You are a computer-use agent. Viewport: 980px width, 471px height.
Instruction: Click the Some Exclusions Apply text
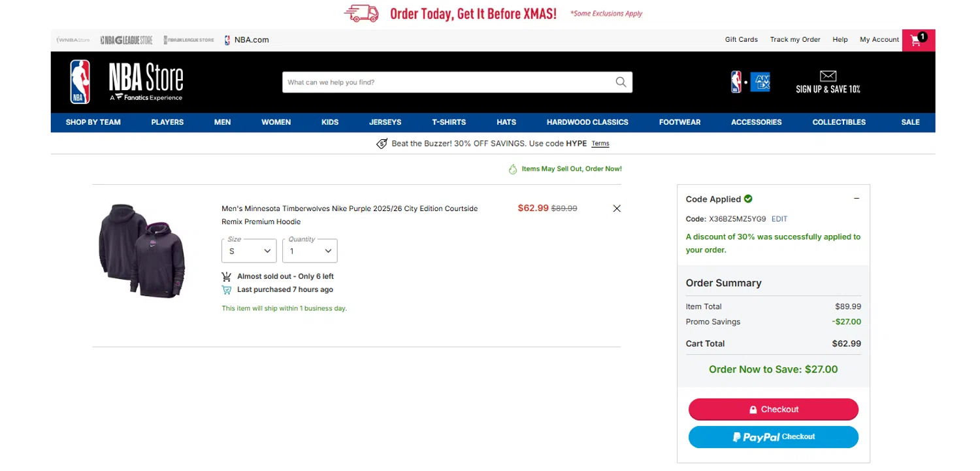point(606,14)
